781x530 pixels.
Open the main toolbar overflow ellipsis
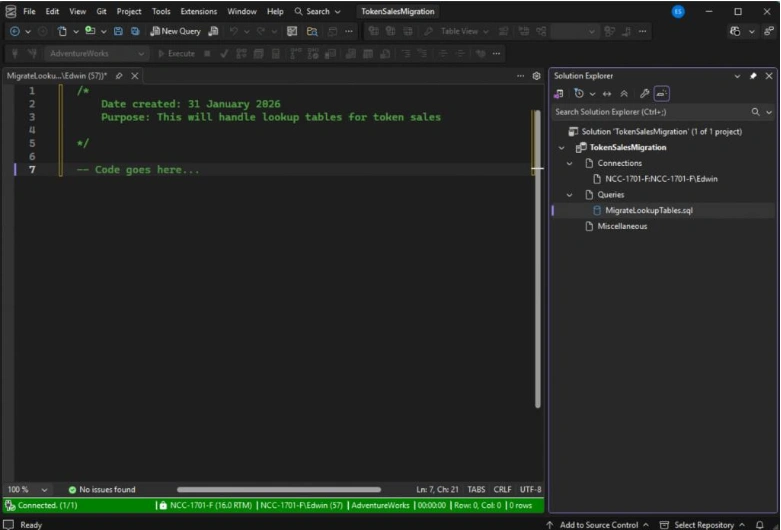349,31
